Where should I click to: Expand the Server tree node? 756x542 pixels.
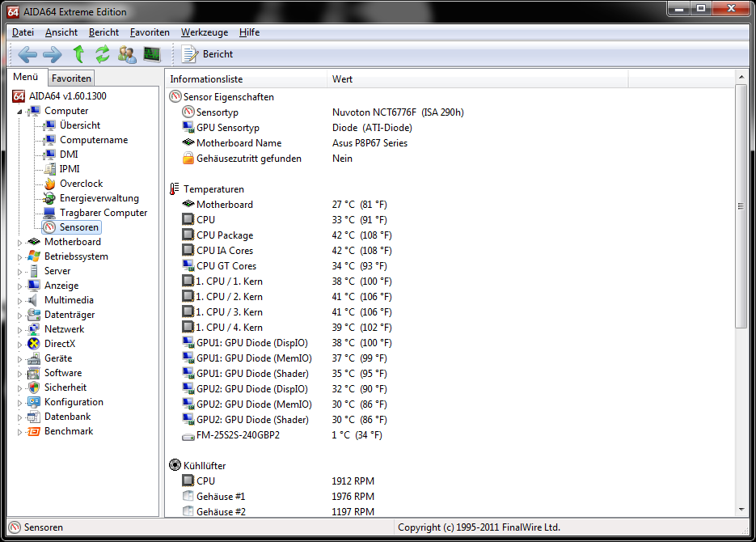[19, 272]
